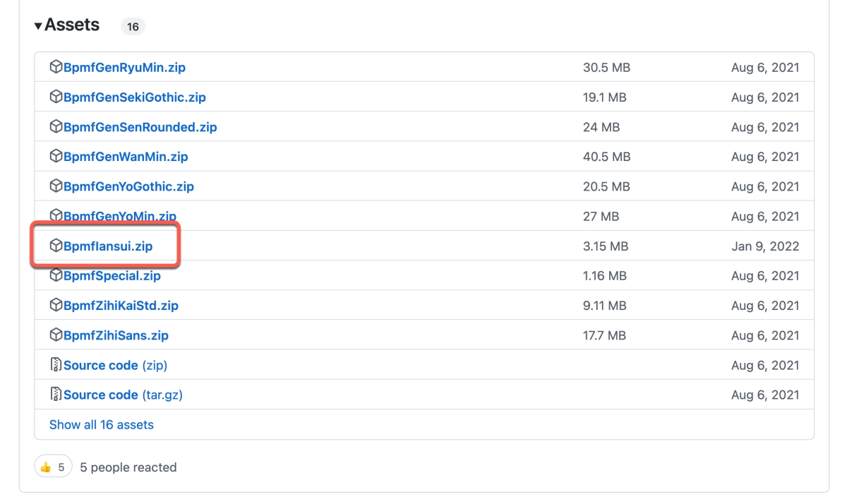Click package icon beside BpmfGenSenRounded.zip
This screenshot has height=504, width=847.
coord(56,127)
